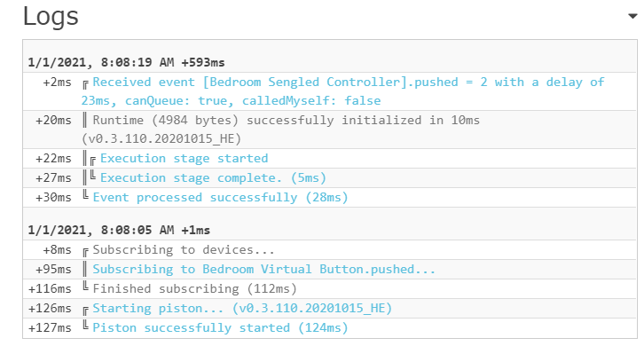
Task: Click the +95ms offset label
Action: point(53,269)
